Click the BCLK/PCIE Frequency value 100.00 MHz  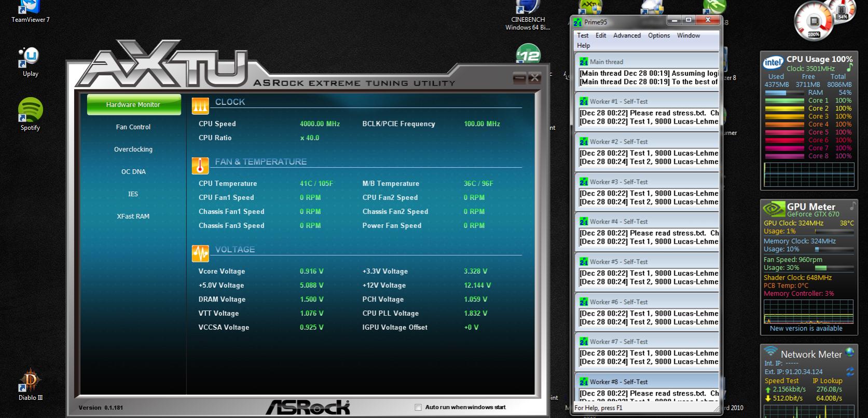point(482,124)
